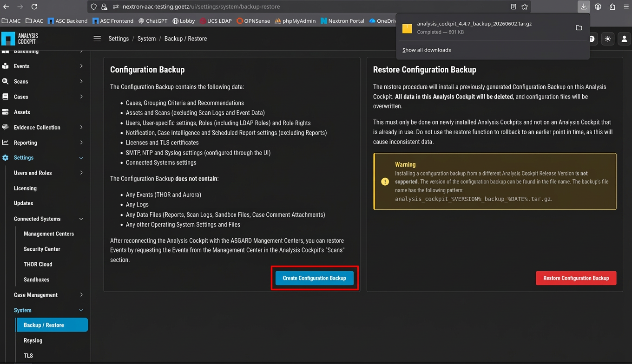The width and height of the screenshot is (632, 364).
Task: Open the Analysis Cockpit user account icon
Action: coord(624,39)
